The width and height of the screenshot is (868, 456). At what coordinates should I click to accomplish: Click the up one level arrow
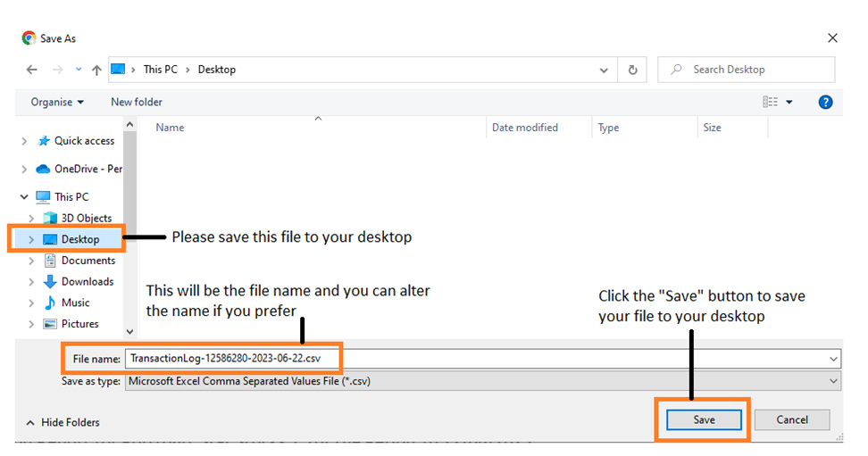(x=96, y=70)
